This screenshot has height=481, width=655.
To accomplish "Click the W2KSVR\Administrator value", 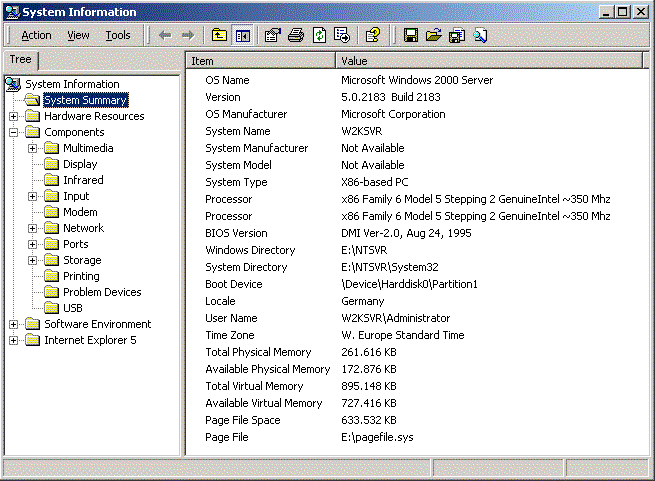I will point(396,318).
